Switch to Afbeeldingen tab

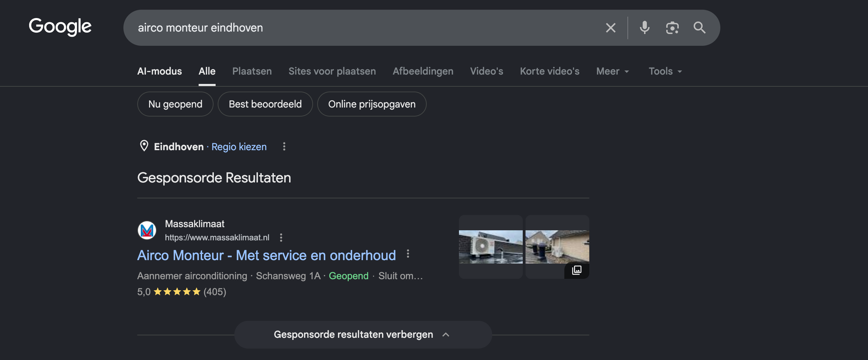tap(423, 71)
